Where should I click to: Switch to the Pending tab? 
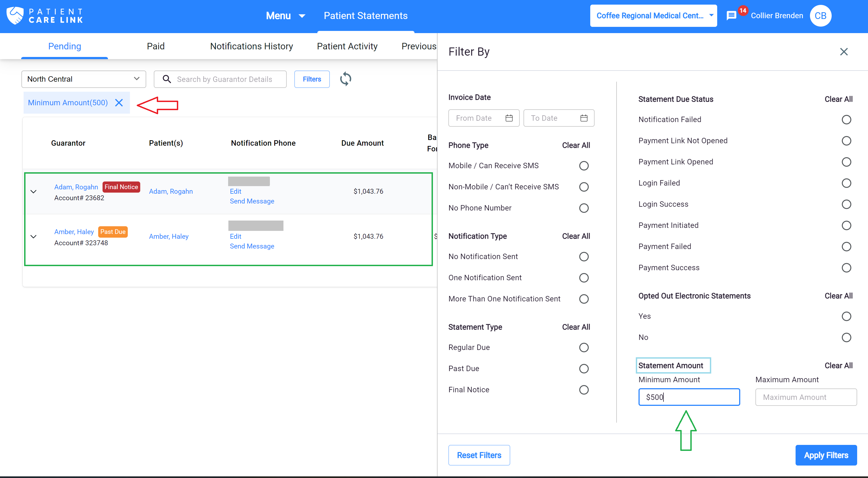(x=65, y=46)
